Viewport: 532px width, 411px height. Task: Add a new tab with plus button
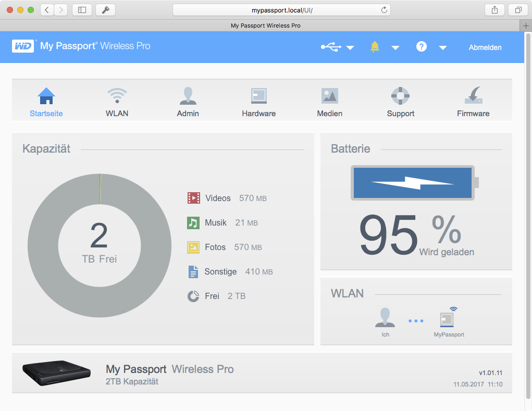click(526, 26)
